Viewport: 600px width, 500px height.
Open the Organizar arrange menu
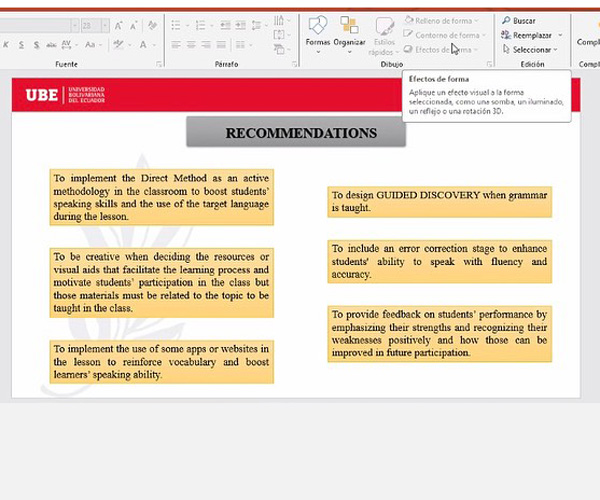(x=349, y=34)
